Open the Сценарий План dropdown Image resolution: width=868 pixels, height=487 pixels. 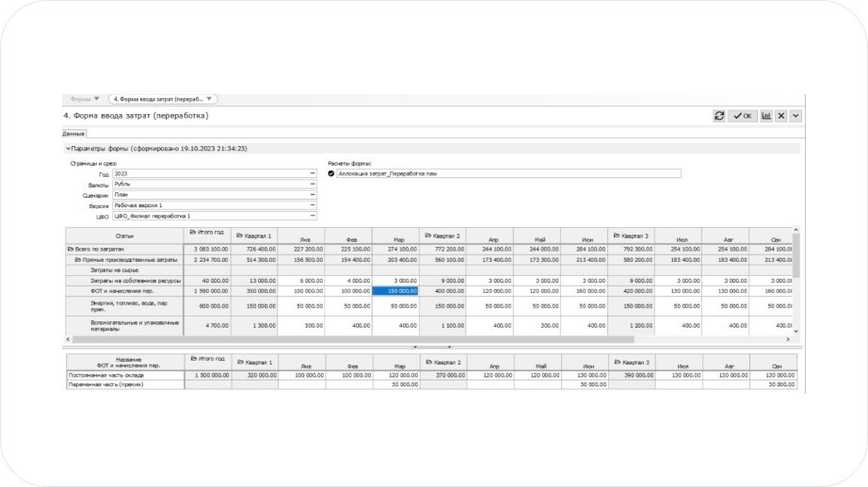pos(312,195)
